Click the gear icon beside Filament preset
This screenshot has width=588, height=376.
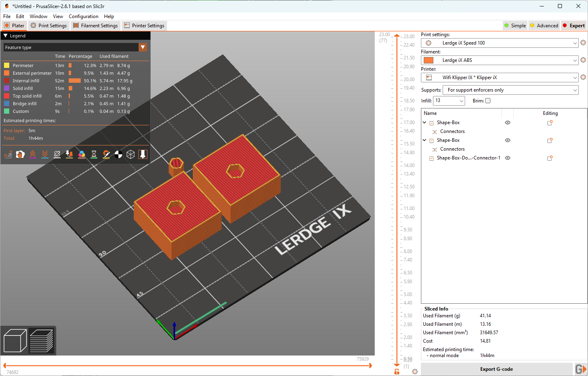[x=583, y=60]
